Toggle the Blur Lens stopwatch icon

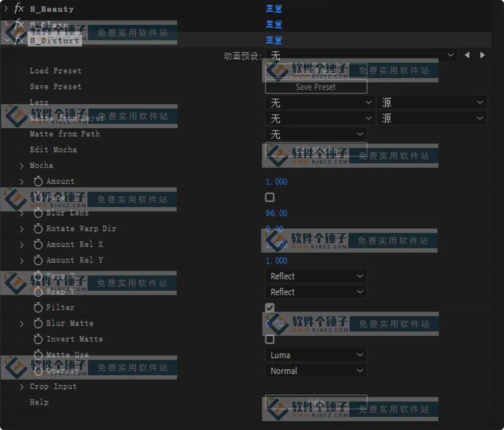pyautogui.click(x=38, y=213)
